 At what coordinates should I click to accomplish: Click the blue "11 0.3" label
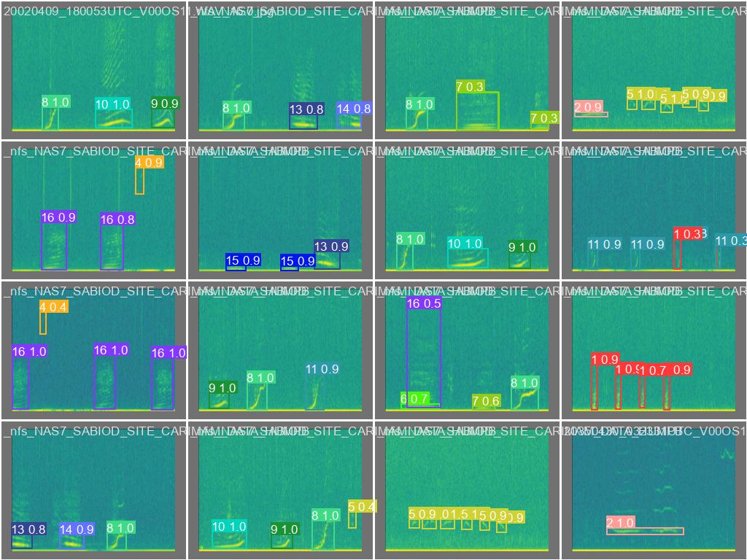pyautogui.click(x=731, y=241)
